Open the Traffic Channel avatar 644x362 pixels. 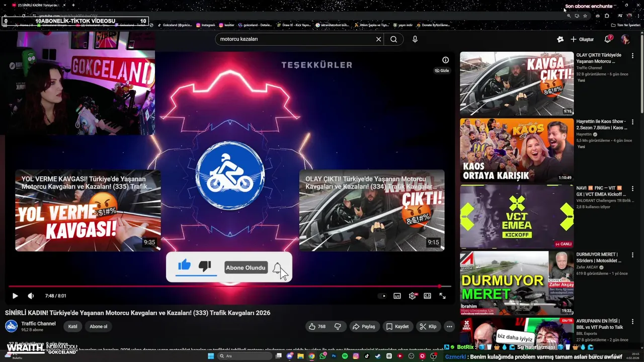pyautogui.click(x=11, y=326)
